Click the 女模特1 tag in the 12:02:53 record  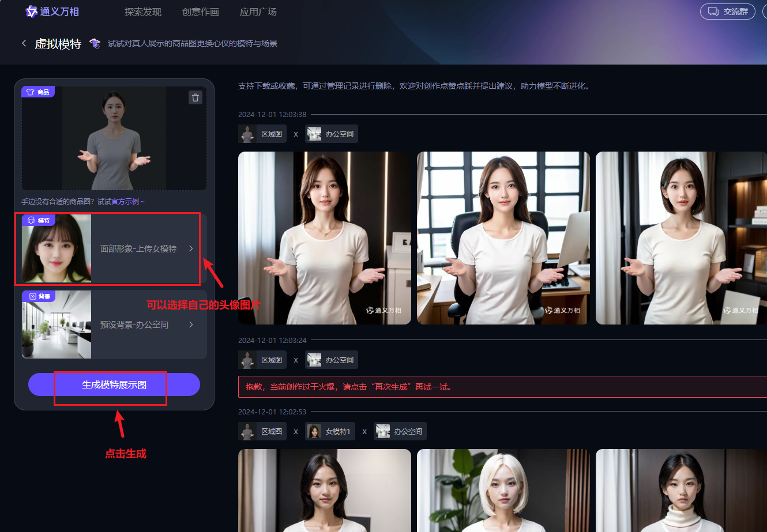(x=330, y=431)
